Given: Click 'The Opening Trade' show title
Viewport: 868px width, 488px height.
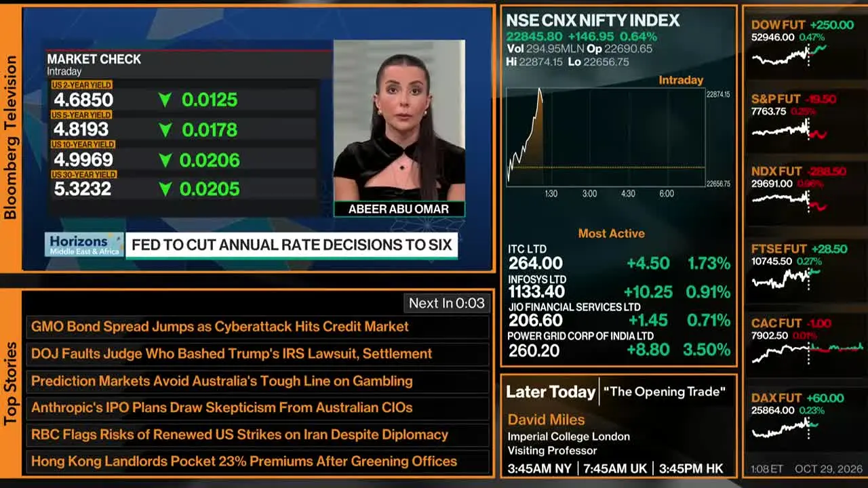Looking at the screenshot, I should (x=665, y=392).
